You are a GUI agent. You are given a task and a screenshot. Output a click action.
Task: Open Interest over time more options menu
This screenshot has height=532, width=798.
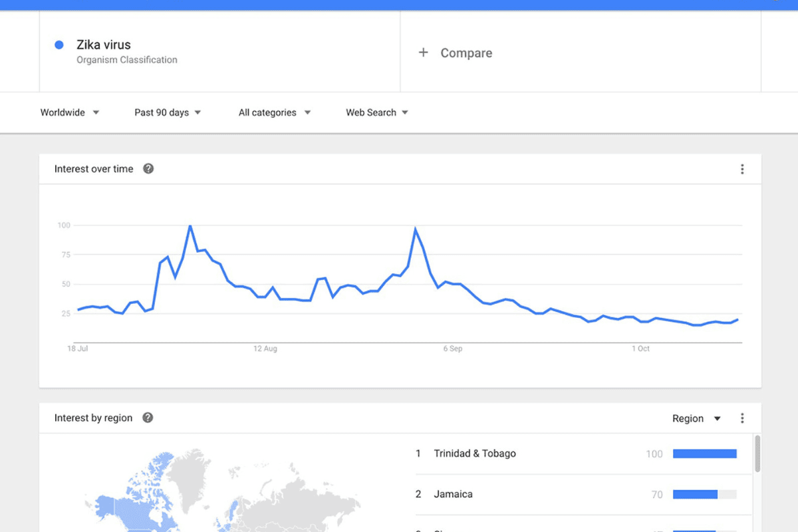tap(742, 169)
